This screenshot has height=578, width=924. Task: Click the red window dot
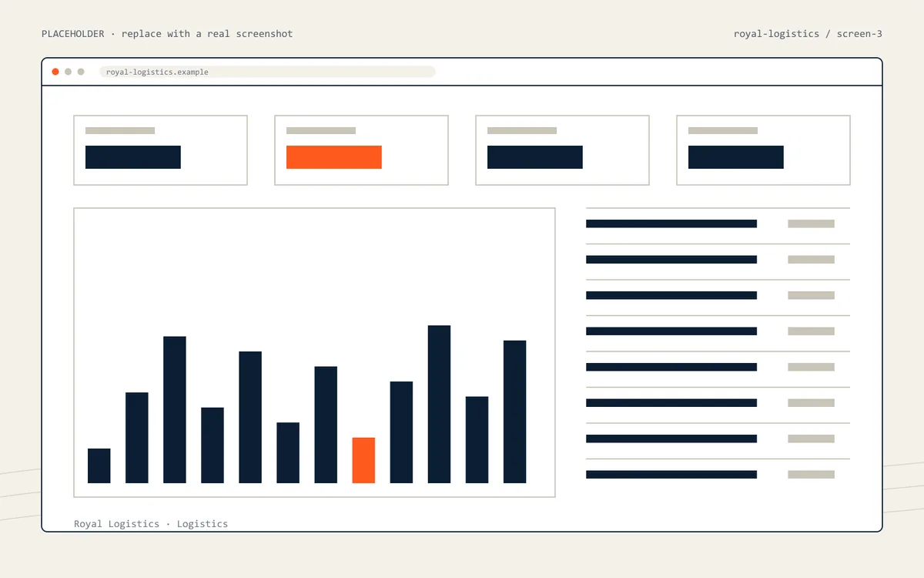tap(55, 72)
